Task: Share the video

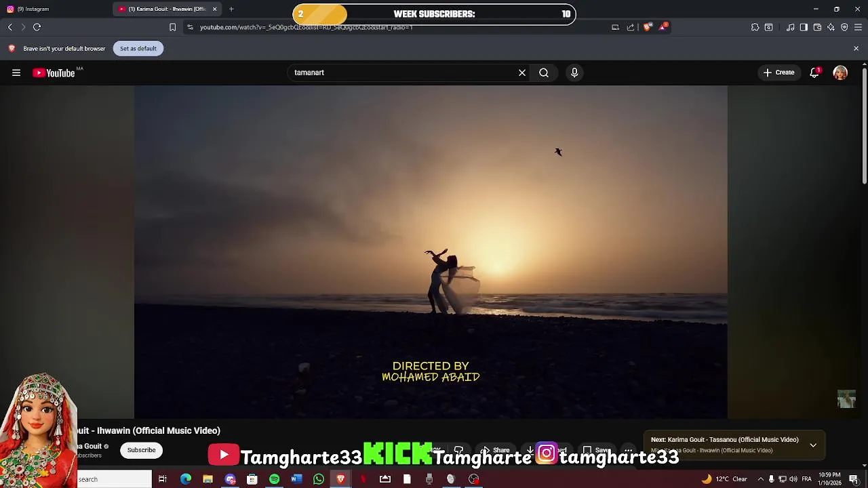Action: click(x=496, y=450)
